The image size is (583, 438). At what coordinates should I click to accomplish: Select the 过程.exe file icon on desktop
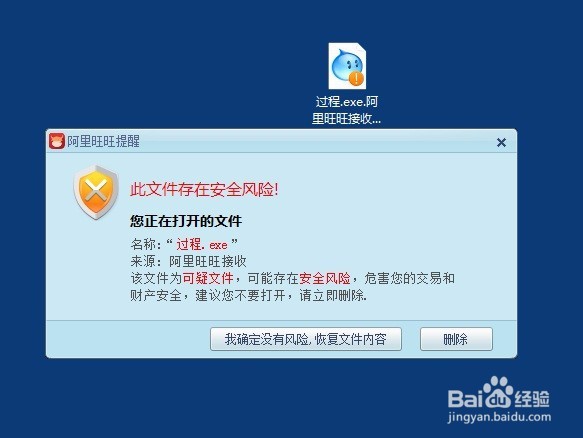pyautogui.click(x=347, y=66)
